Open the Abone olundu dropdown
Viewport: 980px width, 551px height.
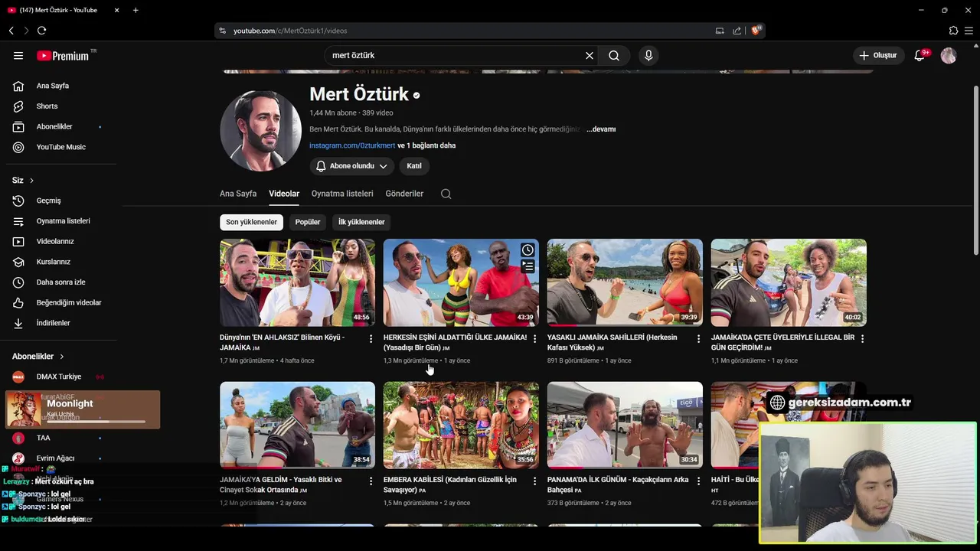[351, 166]
